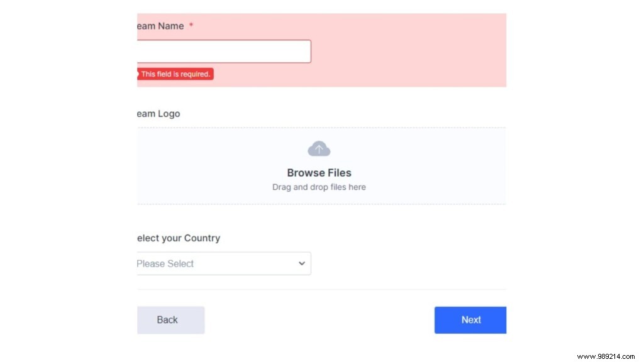Image resolution: width=644 pixels, height=362 pixels.
Task: Click the Browse Files link
Action: pyautogui.click(x=319, y=173)
